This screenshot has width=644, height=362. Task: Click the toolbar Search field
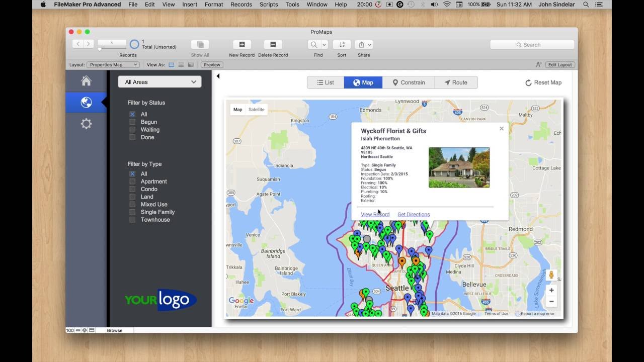pos(532,45)
